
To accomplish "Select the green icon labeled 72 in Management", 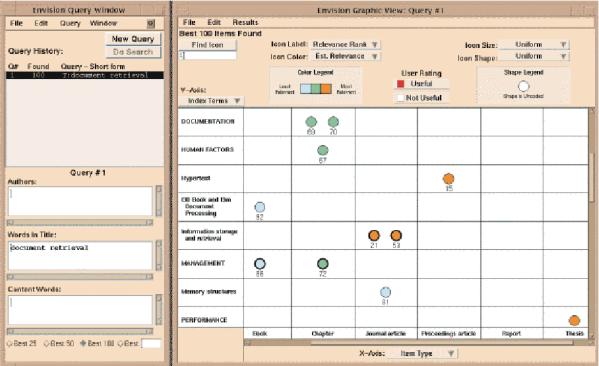I will click(323, 264).
